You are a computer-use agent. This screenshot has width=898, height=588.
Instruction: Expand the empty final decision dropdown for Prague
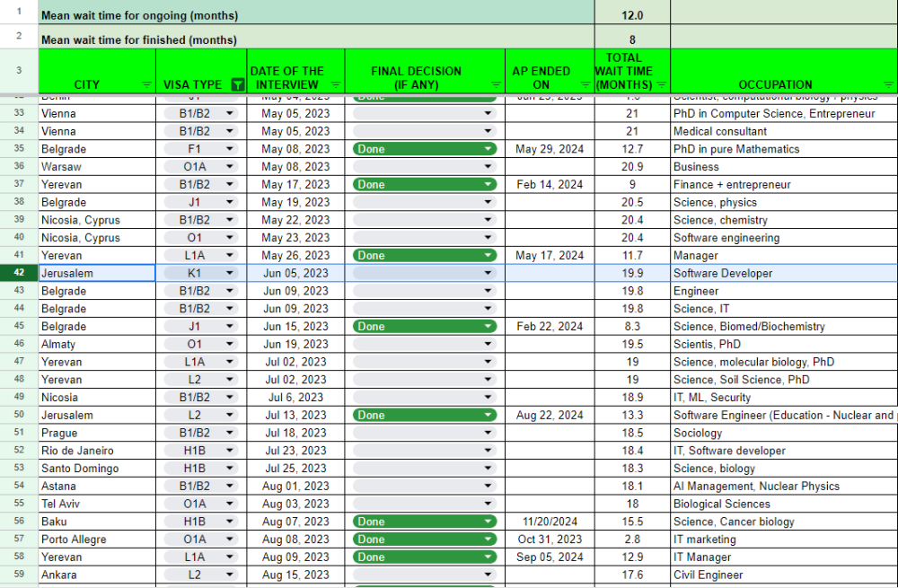[488, 433]
